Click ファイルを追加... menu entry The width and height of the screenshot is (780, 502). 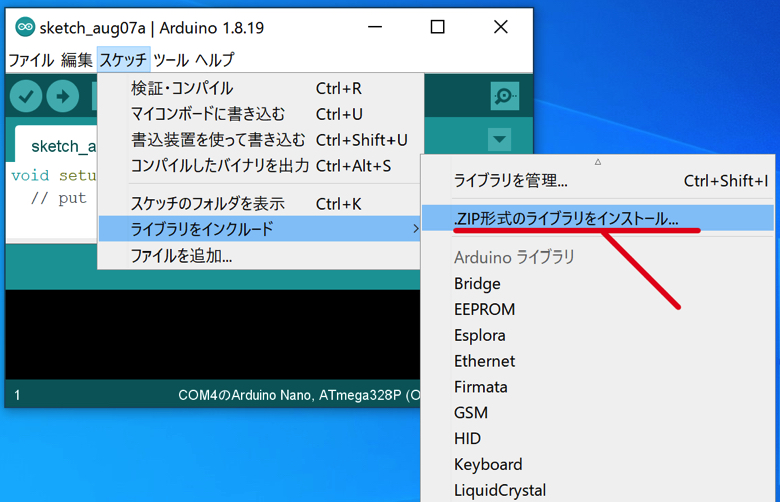[x=261, y=256]
